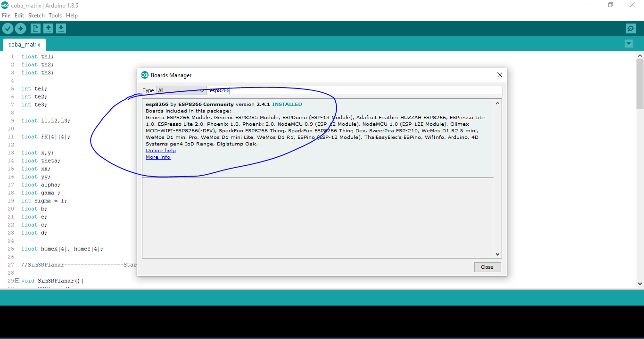644x339 pixels.
Task: Click the INSTALLED status label
Action: 287,104
